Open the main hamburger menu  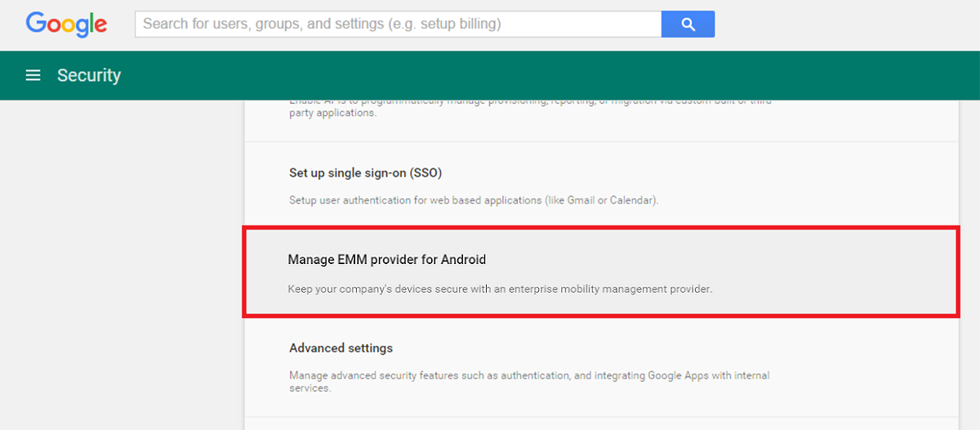[33, 75]
